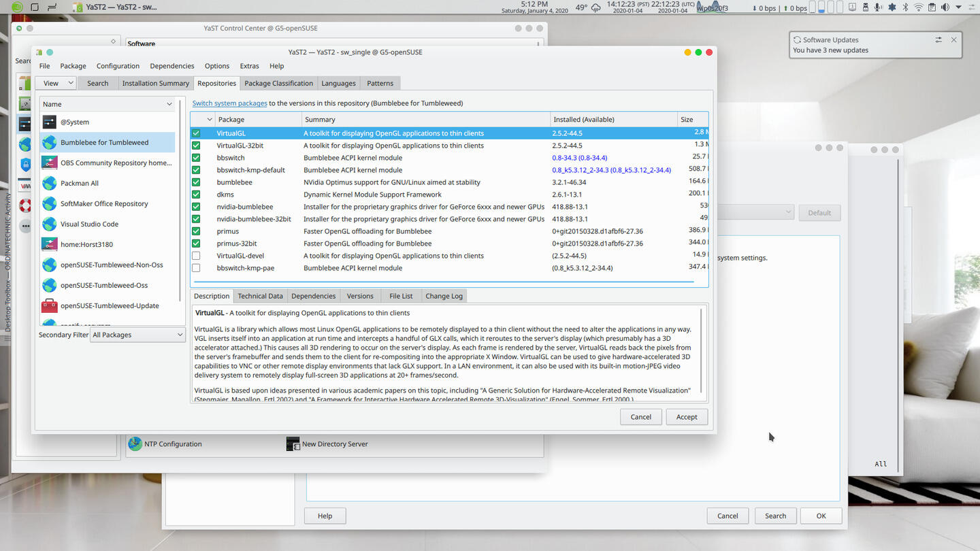This screenshot has height=551, width=980.
Task: Click the volume speaker icon in the tray
Action: click(x=945, y=7)
